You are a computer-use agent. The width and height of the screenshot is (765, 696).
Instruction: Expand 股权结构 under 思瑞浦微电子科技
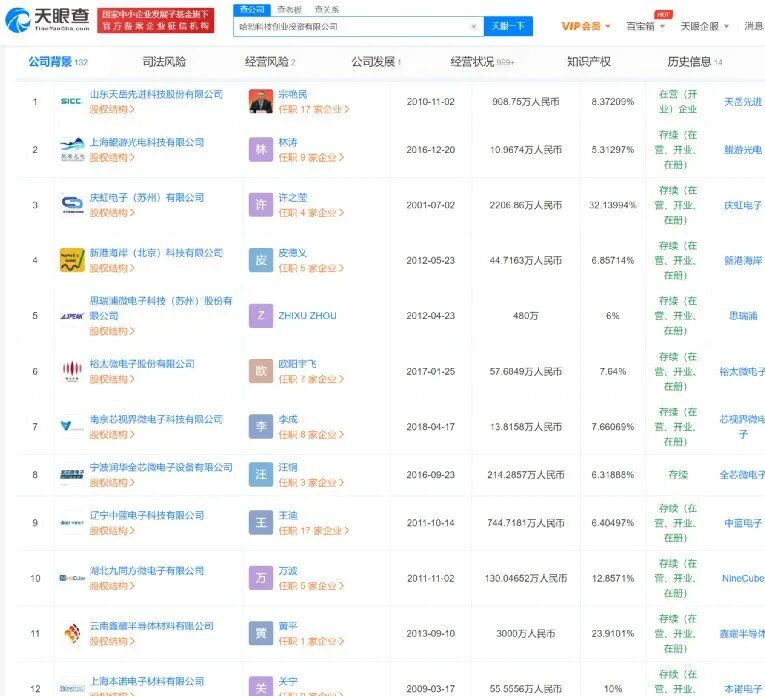click(x=112, y=331)
